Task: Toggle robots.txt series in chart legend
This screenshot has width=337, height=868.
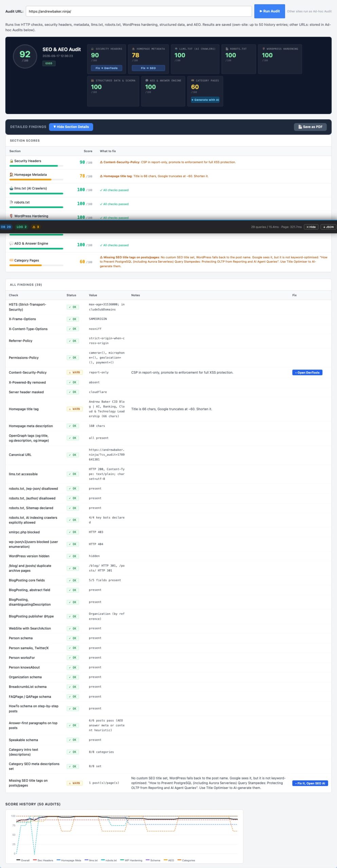Action: (x=109, y=860)
